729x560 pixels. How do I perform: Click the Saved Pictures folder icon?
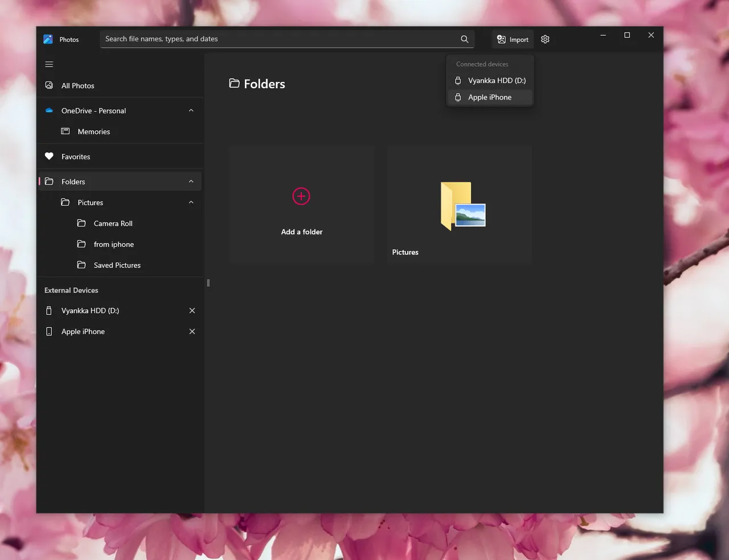click(81, 265)
